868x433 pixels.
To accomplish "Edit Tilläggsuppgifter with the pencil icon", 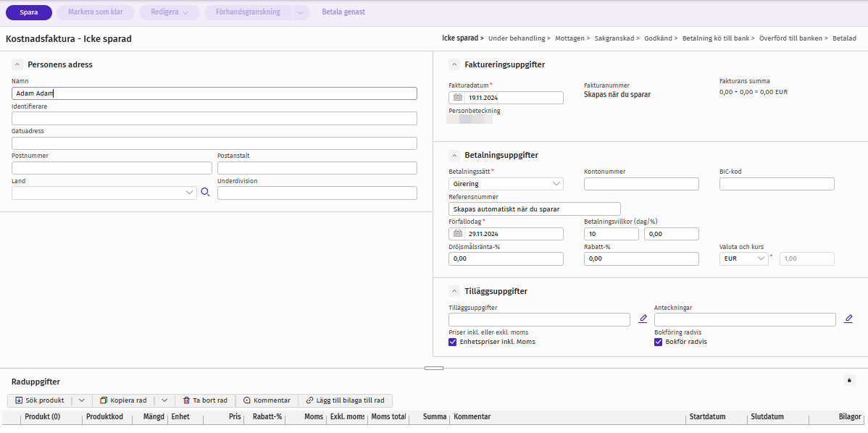I will pos(643,319).
